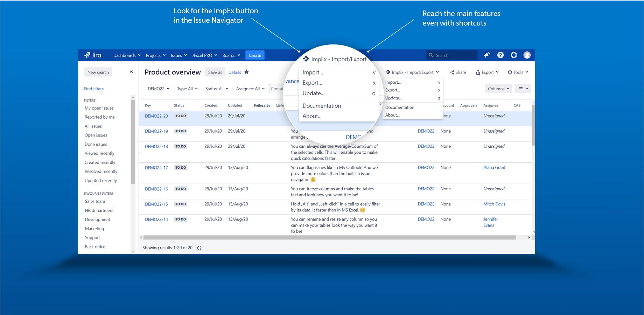644x315 pixels.
Task: Open assignee Alana Grant
Action: 494,168
